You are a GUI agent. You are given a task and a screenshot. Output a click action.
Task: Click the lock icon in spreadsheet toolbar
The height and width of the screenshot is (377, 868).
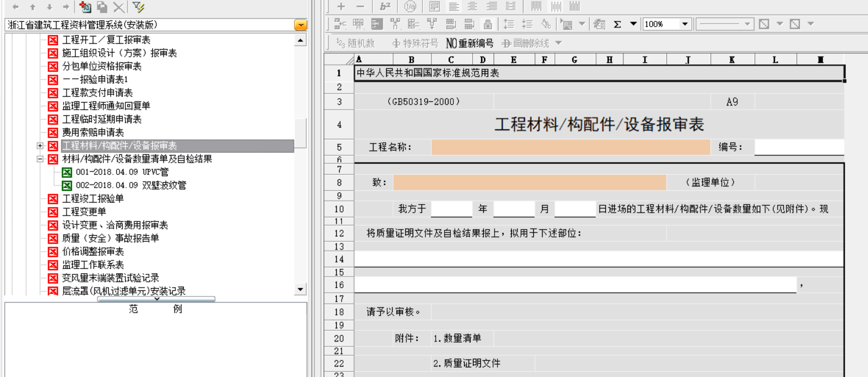coord(488,24)
